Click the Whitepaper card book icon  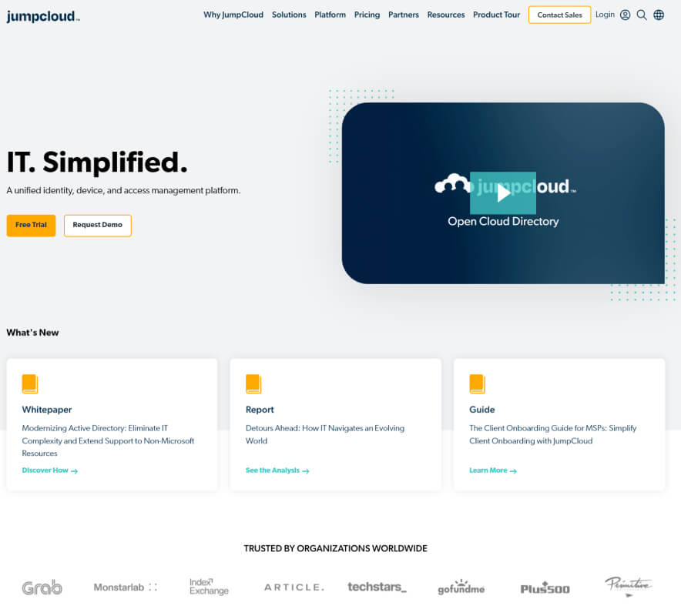[30, 383]
